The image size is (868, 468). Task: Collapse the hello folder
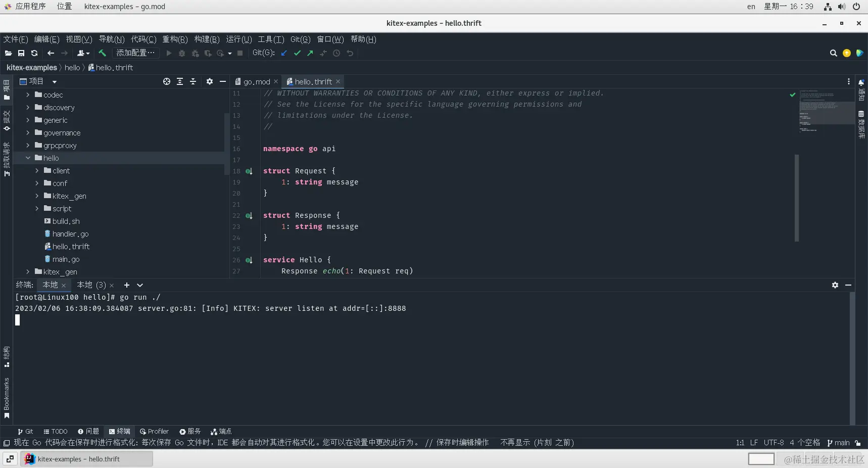click(x=28, y=158)
